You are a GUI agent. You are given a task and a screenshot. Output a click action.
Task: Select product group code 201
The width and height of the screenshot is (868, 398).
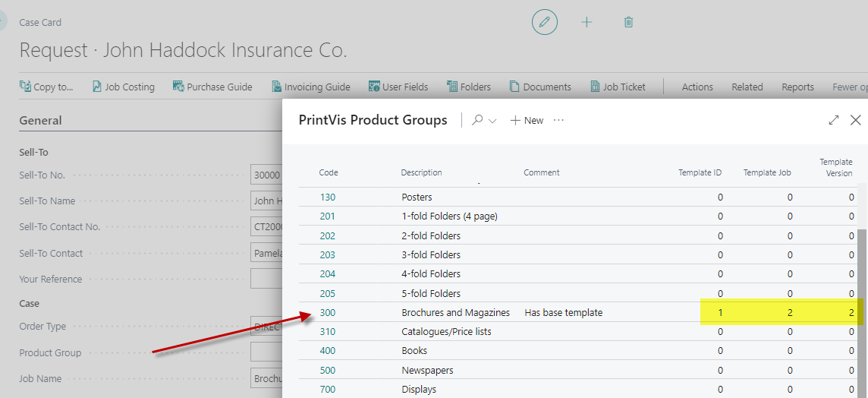(x=327, y=216)
